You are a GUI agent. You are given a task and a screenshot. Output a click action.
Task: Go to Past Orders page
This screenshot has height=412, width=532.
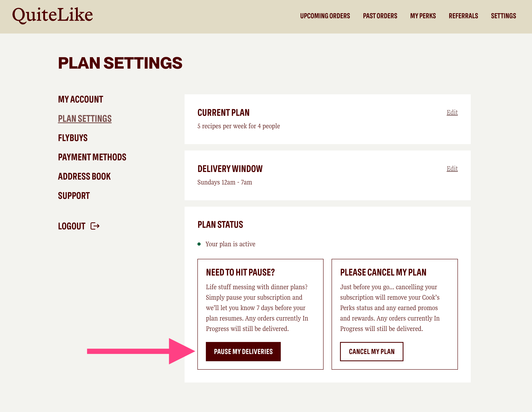pos(380,16)
